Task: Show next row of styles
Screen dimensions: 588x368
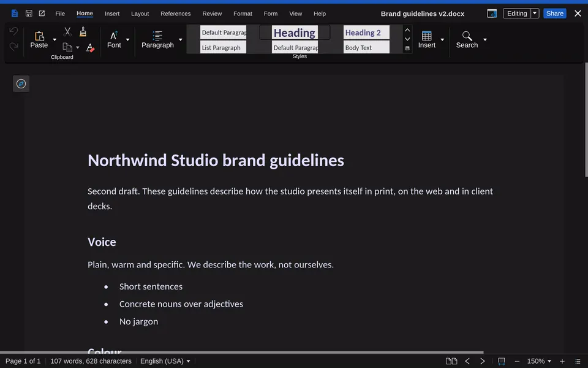Action: (408, 39)
